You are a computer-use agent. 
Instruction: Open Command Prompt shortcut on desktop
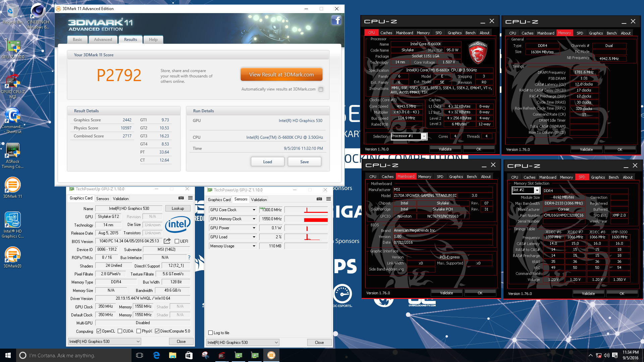pos(13,121)
